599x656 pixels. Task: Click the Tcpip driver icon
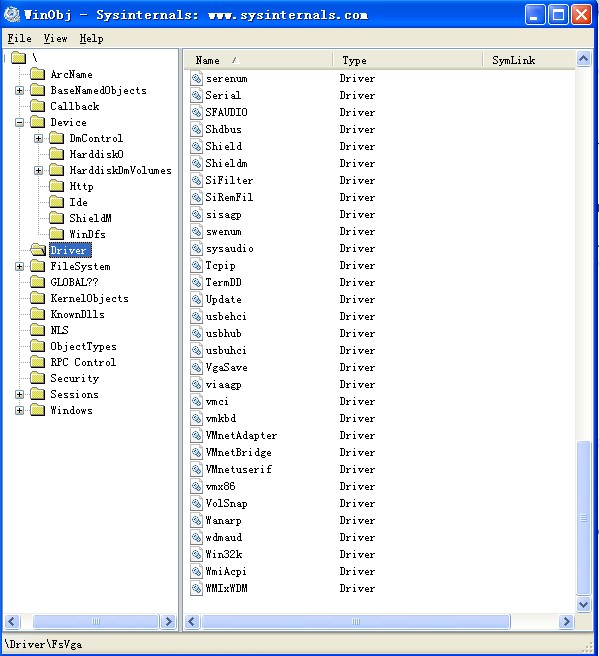pyautogui.click(x=196, y=265)
